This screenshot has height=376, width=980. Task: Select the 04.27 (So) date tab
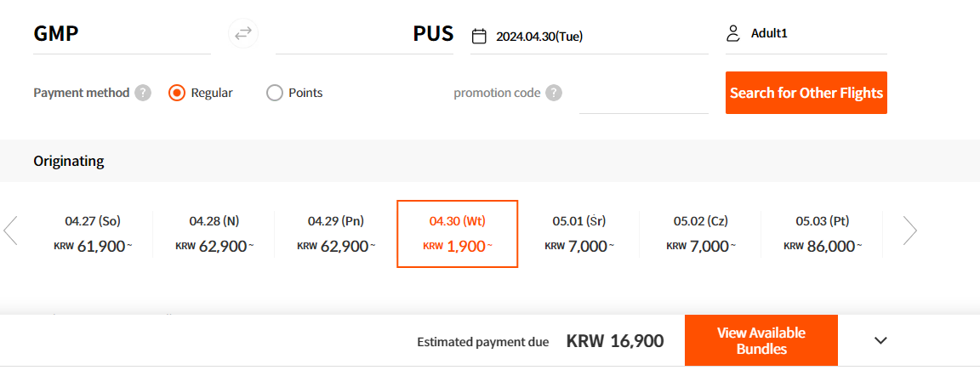click(93, 234)
